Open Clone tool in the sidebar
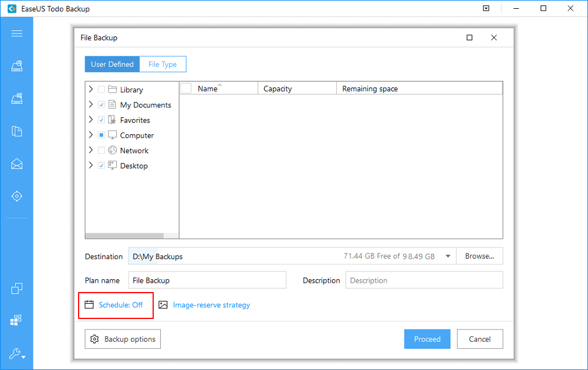The image size is (588, 370). [x=17, y=288]
